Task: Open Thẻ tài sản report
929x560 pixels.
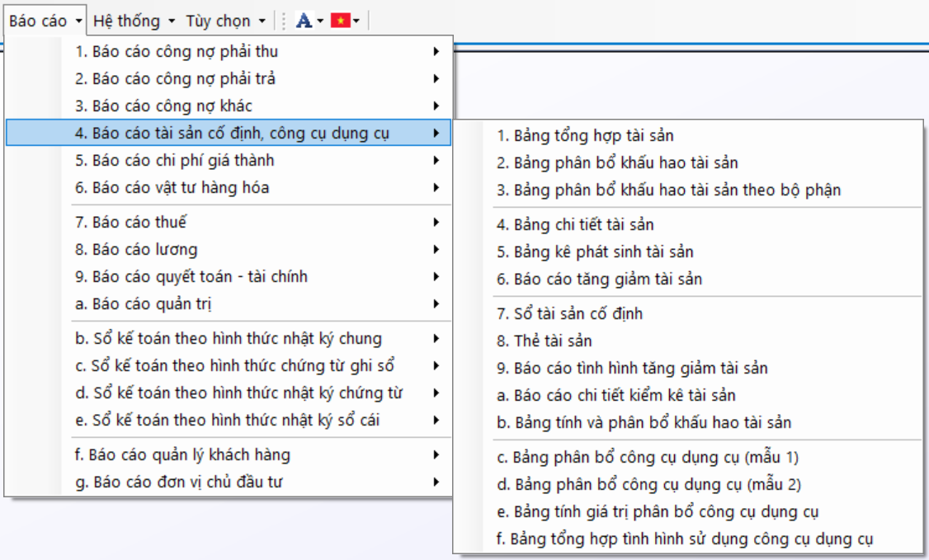Action: point(544,341)
